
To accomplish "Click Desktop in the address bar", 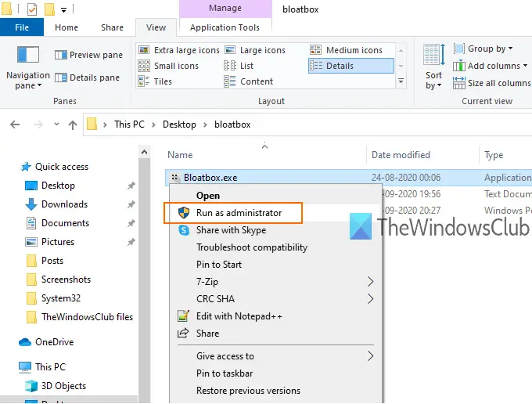I will (x=179, y=124).
